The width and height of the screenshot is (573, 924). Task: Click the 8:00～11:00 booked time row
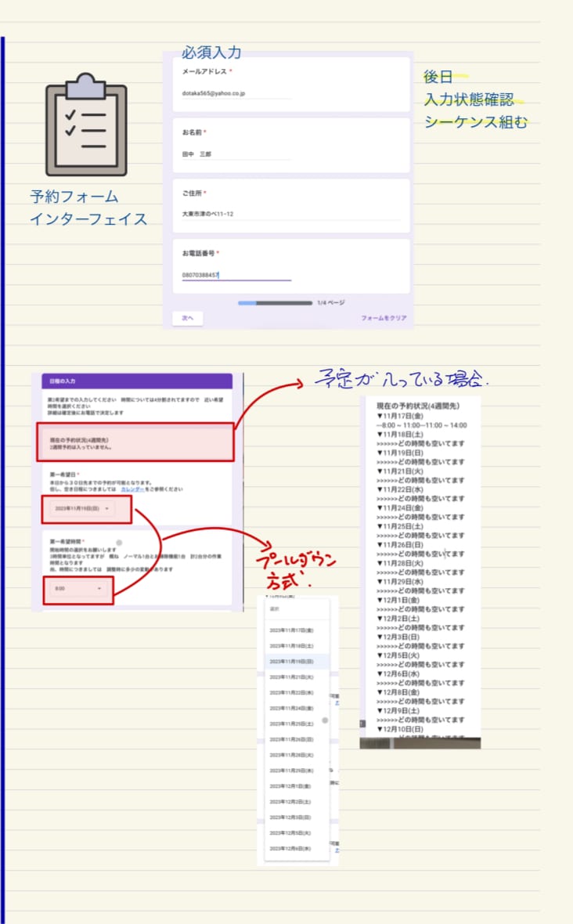tap(422, 425)
